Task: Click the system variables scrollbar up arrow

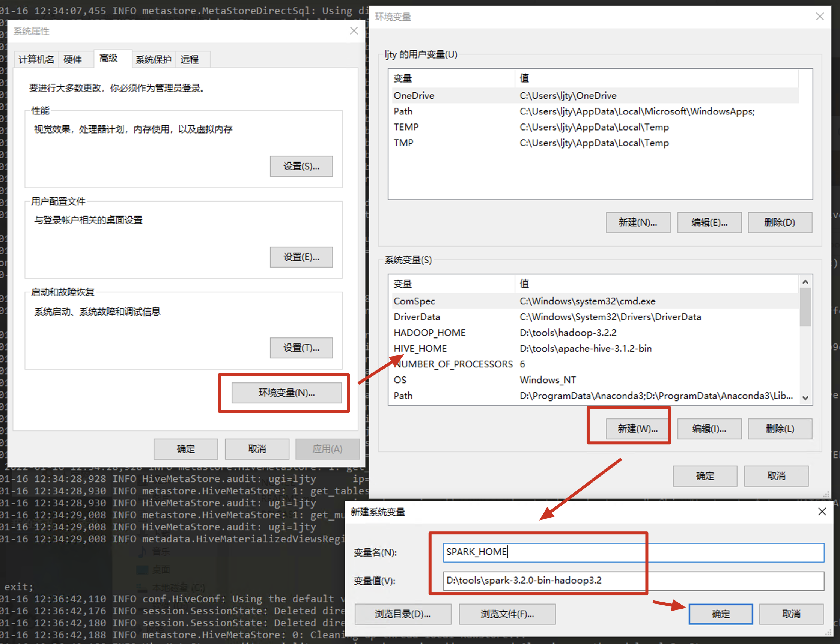Action: [x=805, y=282]
